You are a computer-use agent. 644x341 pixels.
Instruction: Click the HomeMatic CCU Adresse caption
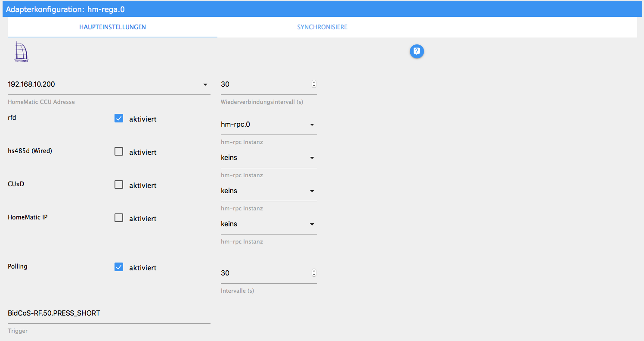(41, 102)
